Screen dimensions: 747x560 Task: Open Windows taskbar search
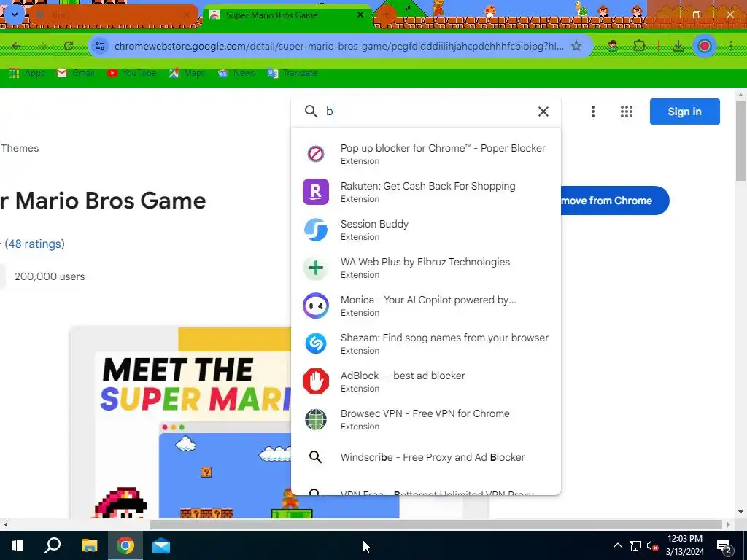(x=53, y=545)
